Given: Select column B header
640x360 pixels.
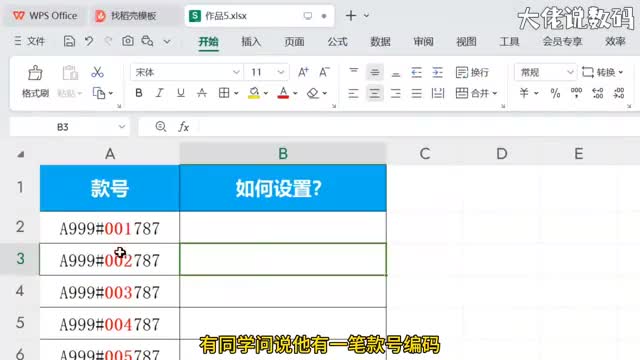Looking at the screenshot, I should pyautogui.click(x=283, y=153).
